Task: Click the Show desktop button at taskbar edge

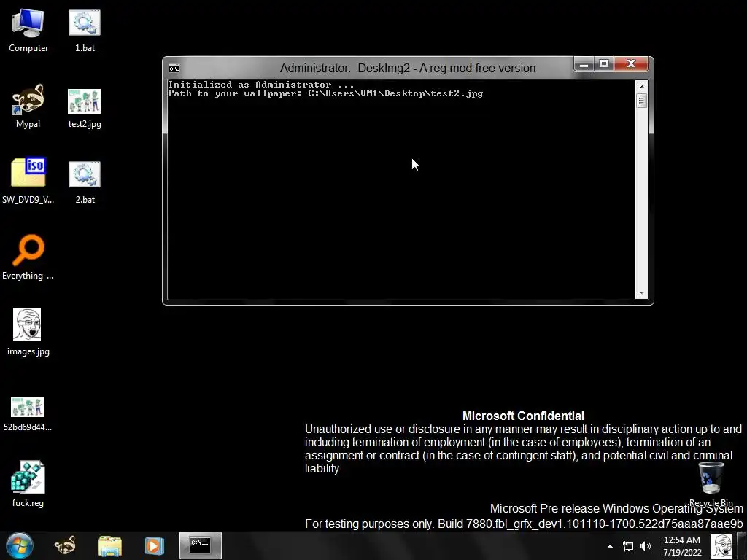Action: (x=741, y=546)
